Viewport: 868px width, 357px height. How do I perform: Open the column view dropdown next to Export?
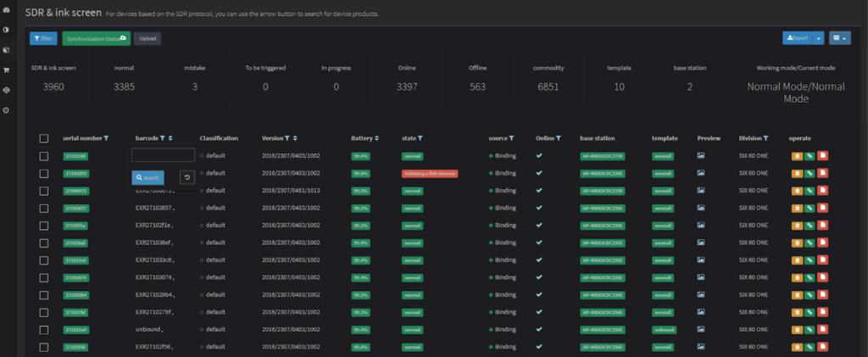click(x=840, y=38)
